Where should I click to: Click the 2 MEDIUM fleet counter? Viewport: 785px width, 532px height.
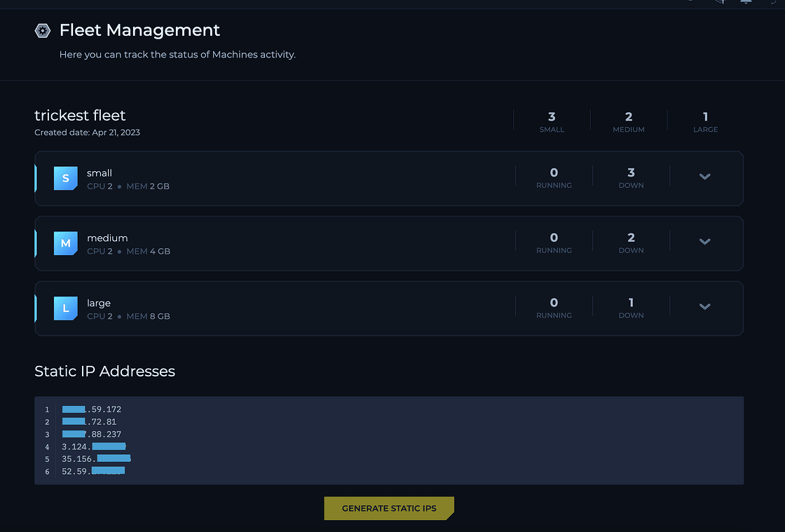[x=629, y=122]
